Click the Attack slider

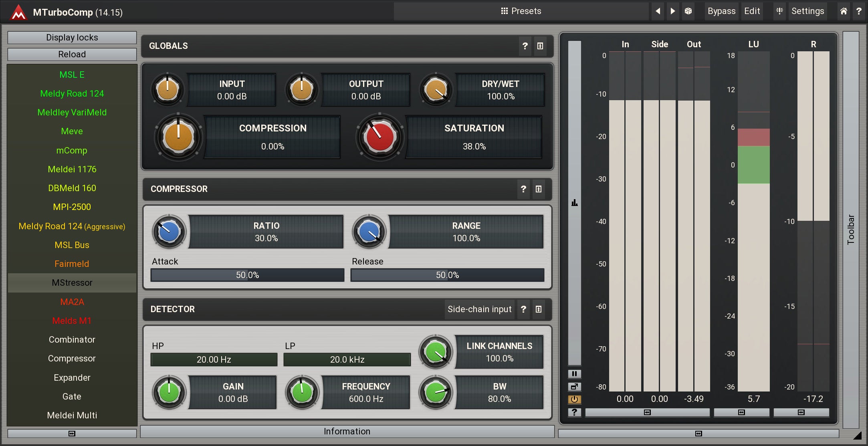point(247,275)
